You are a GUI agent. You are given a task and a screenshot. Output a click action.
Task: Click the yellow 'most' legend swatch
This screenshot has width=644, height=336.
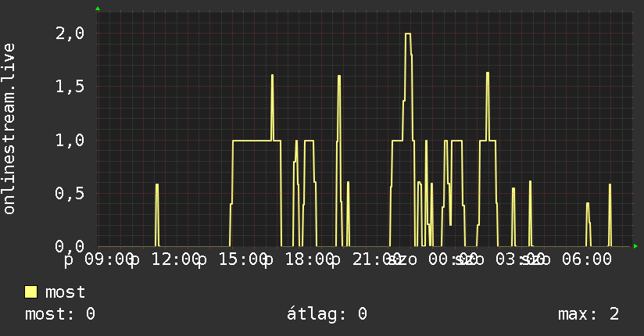tap(30, 292)
